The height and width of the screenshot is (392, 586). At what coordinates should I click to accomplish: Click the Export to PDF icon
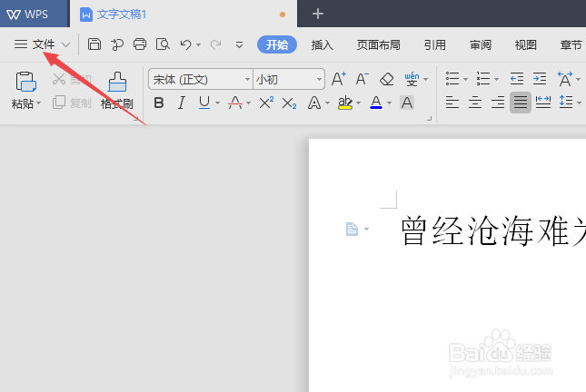point(117,44)
